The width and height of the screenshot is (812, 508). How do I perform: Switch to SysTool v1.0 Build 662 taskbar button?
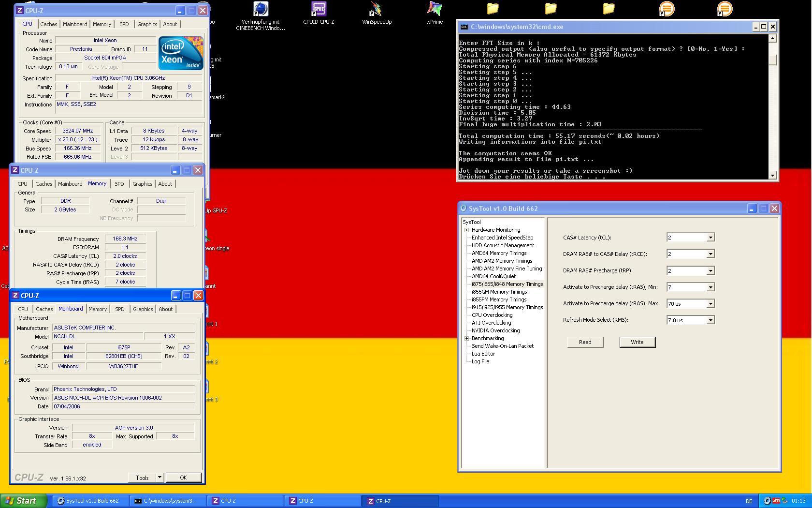(91, 501)
